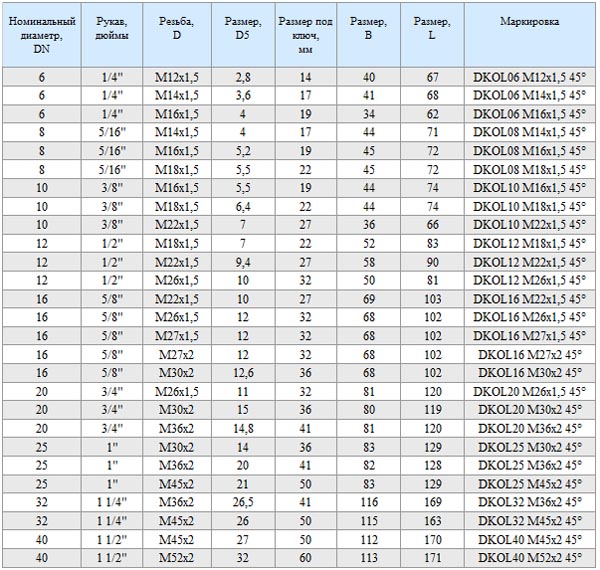Select marking cell 'DKOL16 M30x2 45°'
The image size is (600, 570).
click(530, 373)
